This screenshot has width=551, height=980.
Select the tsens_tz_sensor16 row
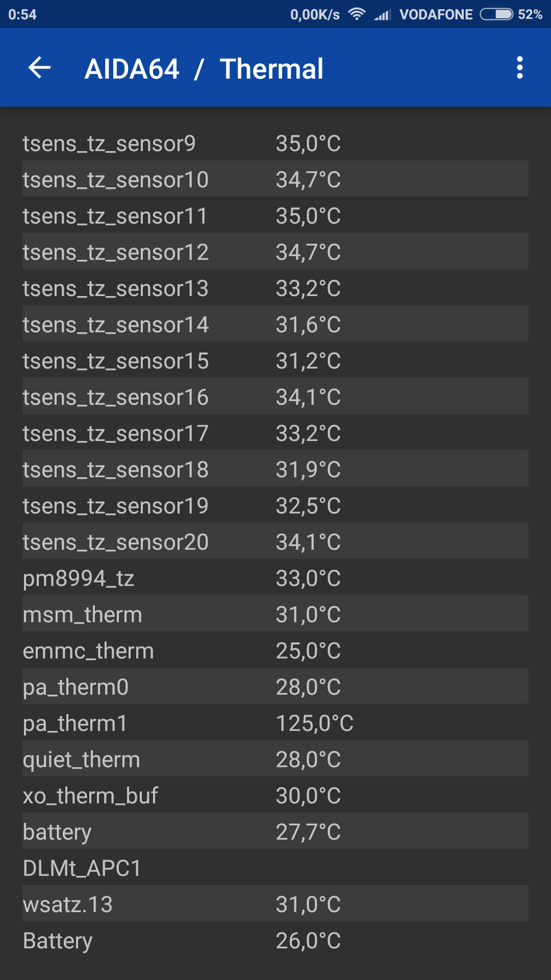(x=275, y=397)
